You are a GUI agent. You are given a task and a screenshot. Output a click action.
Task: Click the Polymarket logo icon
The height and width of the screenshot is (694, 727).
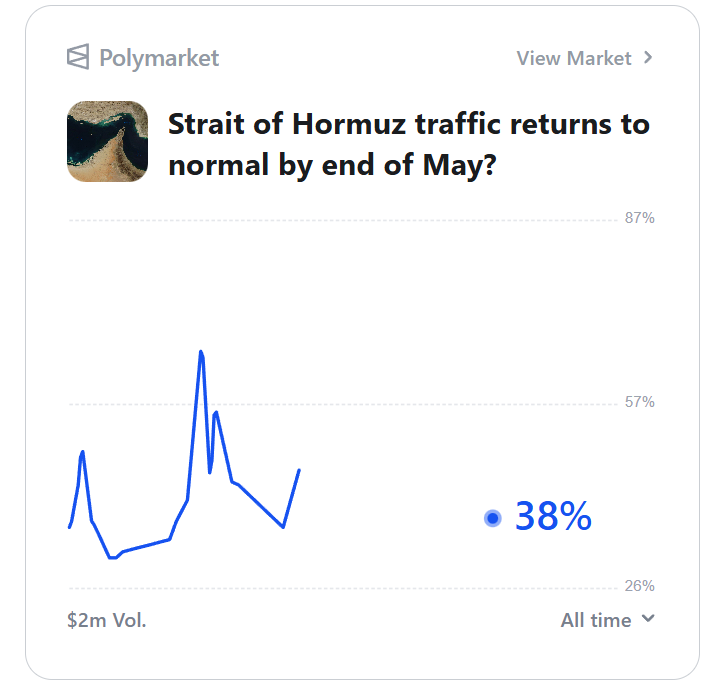pos(78,57)
